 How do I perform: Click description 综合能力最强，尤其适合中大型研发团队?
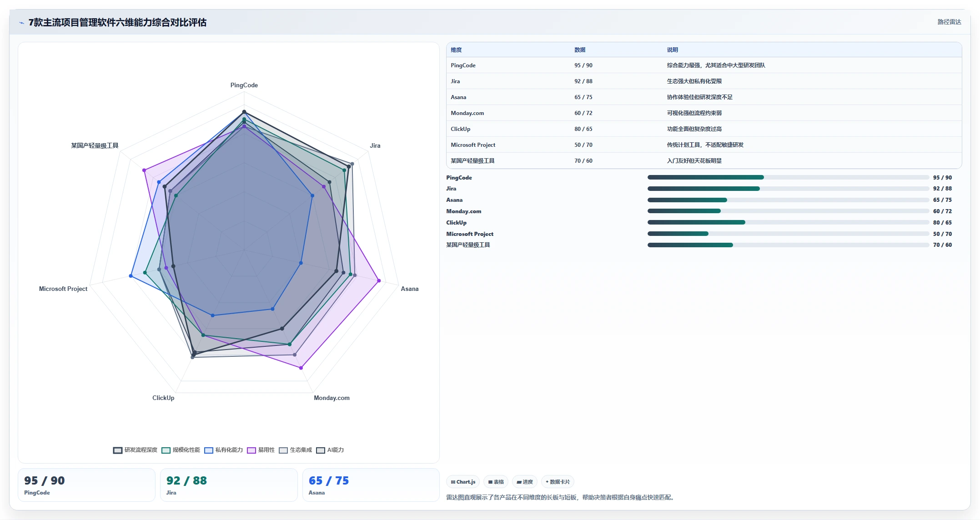(716, 65)
